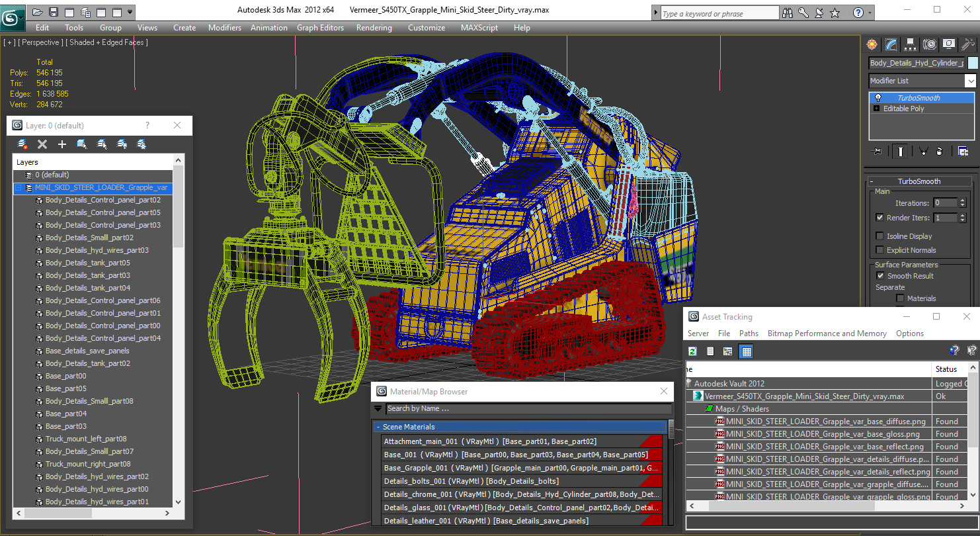Click the binoculars search icon in title bar
This screenshot has width=980, height=536.
click(788, 13)
